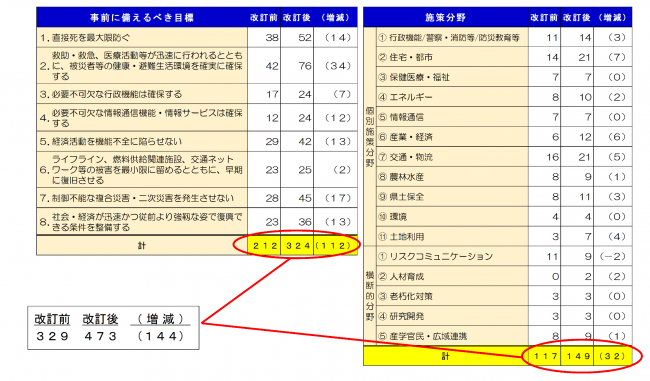The image size is (650, 381).
Task: Click the left table total 212
Action: [x=264, y=245]
